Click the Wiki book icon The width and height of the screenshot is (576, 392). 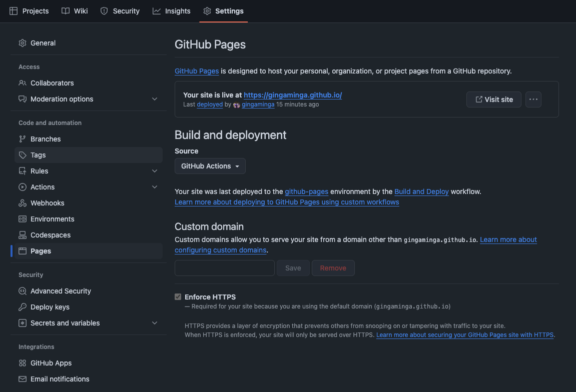click(66, 11)
